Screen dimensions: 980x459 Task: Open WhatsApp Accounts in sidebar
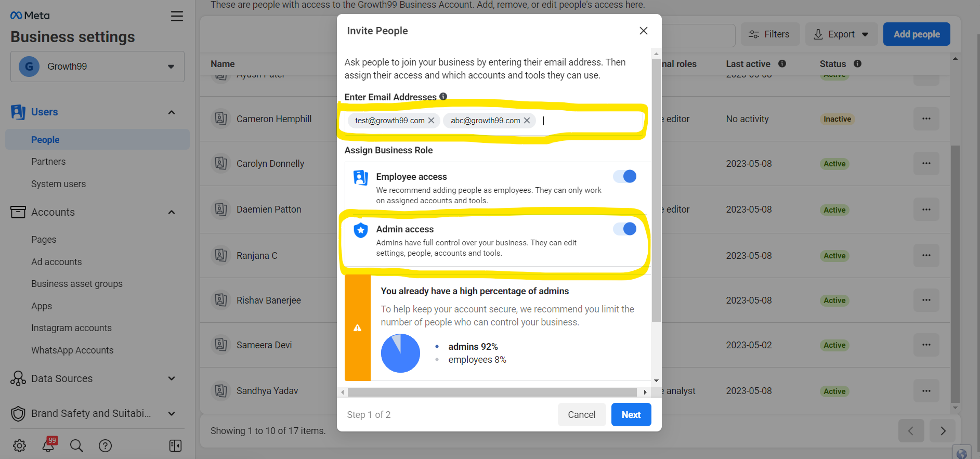pyautogui.click(x=72, y=350)
